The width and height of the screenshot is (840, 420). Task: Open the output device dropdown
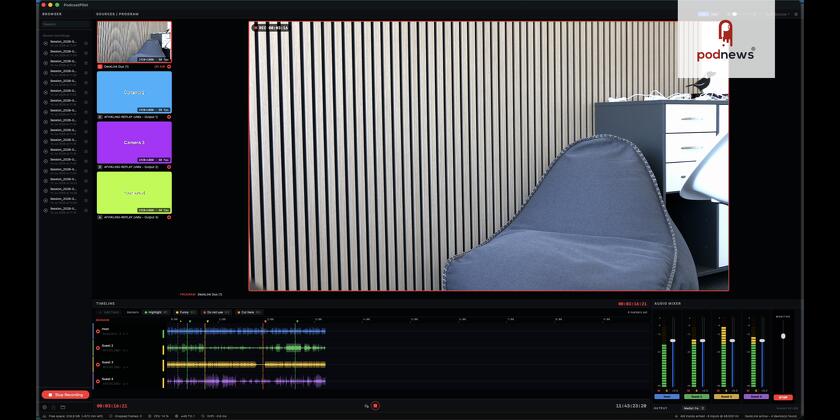pos(693,408)
